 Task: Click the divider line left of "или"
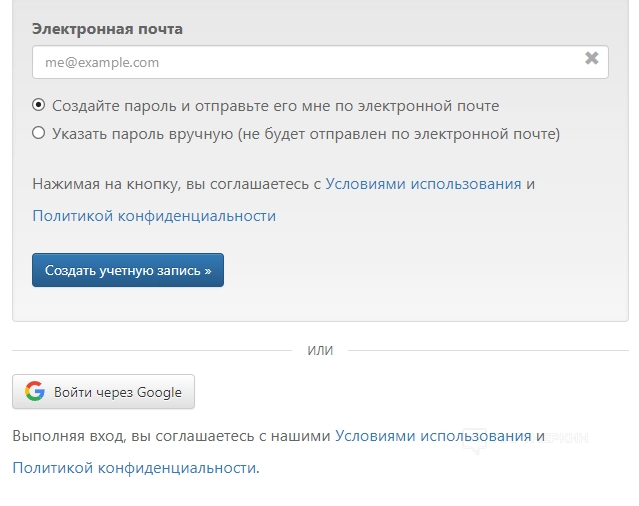click(150, 350)
